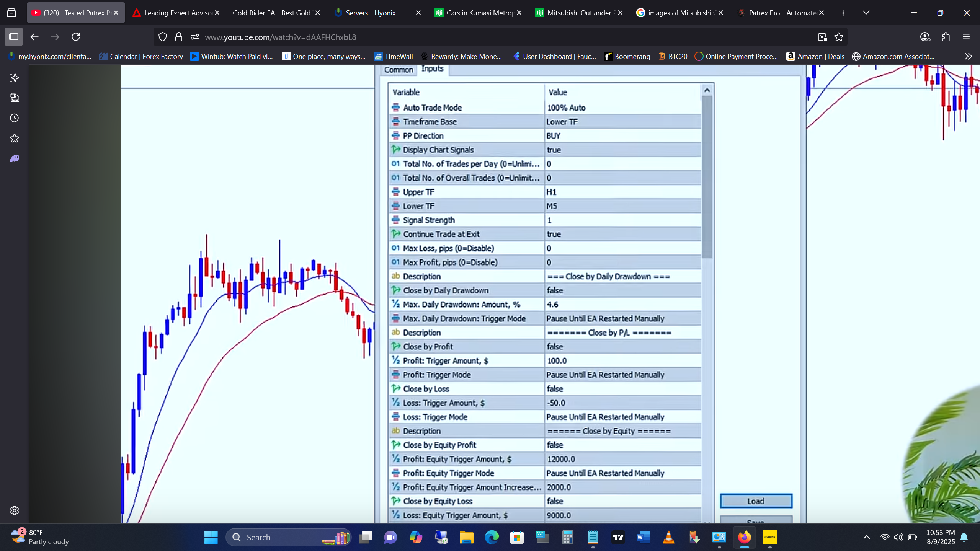Open Calculator from the taskbar
The image size is (980, 551).
(x=568, y=537)
